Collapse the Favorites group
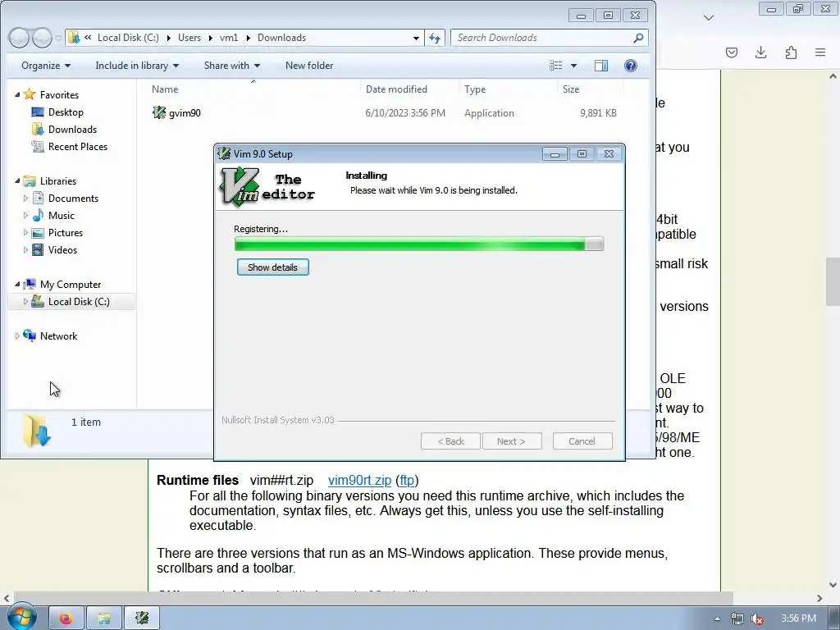840x630 pixels. click(x=17, y=95)
